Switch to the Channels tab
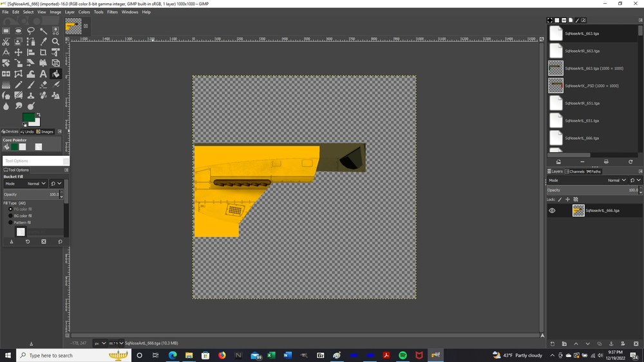The image size is (644, 362). 574,171
